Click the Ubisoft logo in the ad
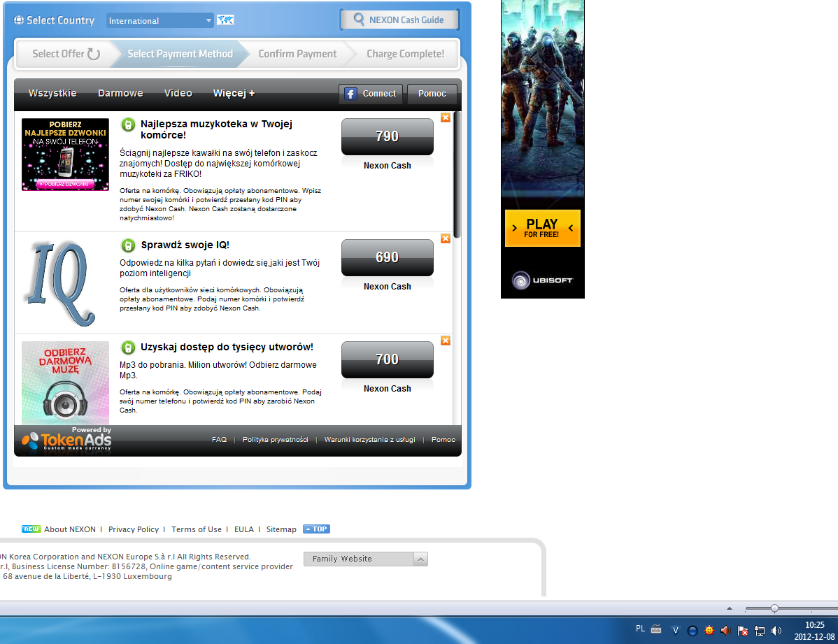The image size is (838, 644). pyautogui.click(x=542, y=280)
